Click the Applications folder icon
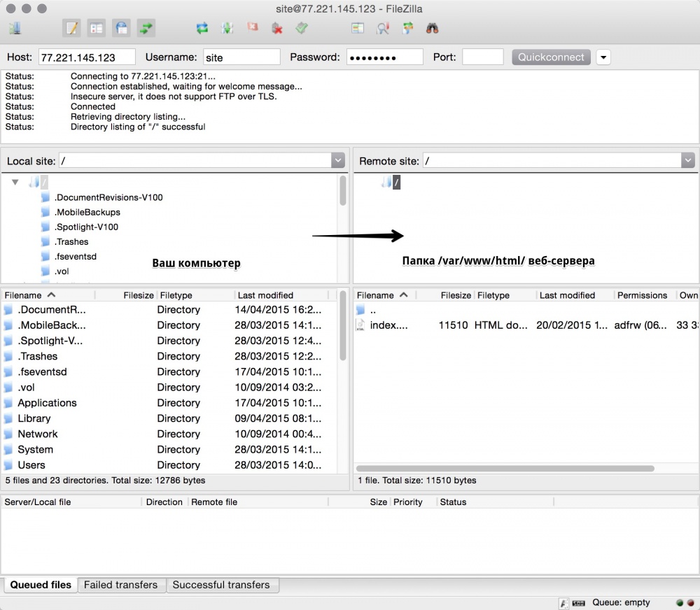 8,403
